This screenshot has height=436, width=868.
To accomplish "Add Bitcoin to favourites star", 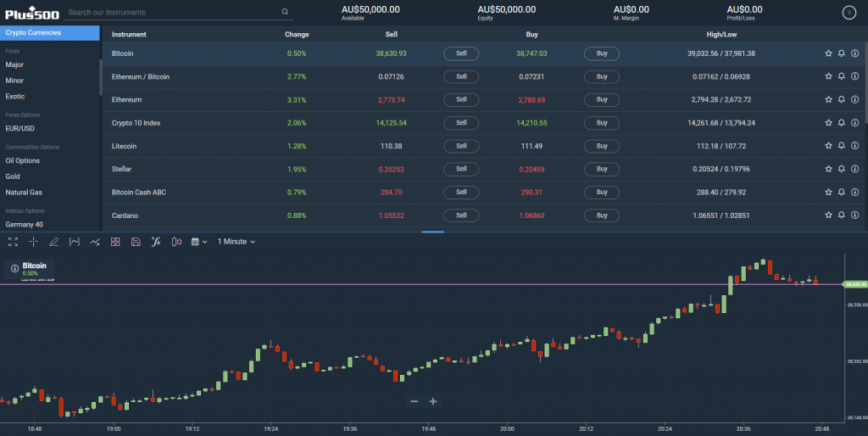I will 828,53.
